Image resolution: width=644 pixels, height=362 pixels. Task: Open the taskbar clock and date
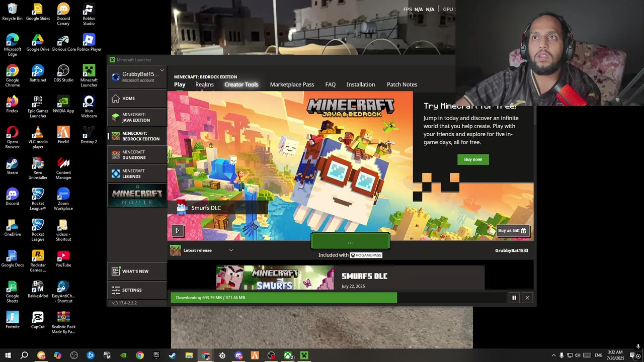pyautogui.click(x=615, y=355)
